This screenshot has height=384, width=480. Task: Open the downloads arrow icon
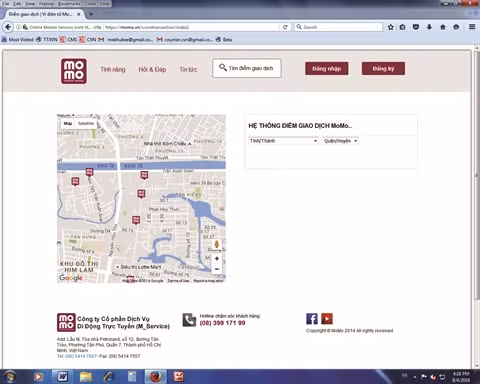(429, 27)
